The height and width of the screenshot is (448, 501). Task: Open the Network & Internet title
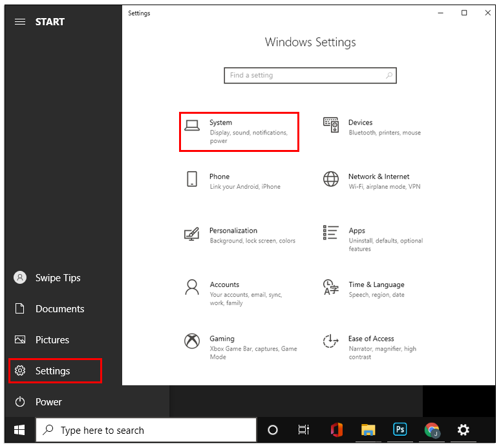[x=379, y=176]
